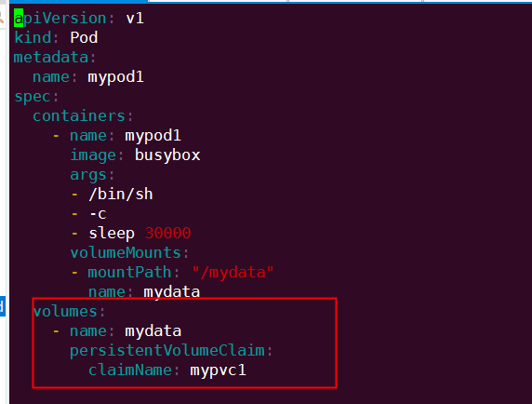Click the partial search icon at left edge

pyautogui.click(x=2, y=18)
